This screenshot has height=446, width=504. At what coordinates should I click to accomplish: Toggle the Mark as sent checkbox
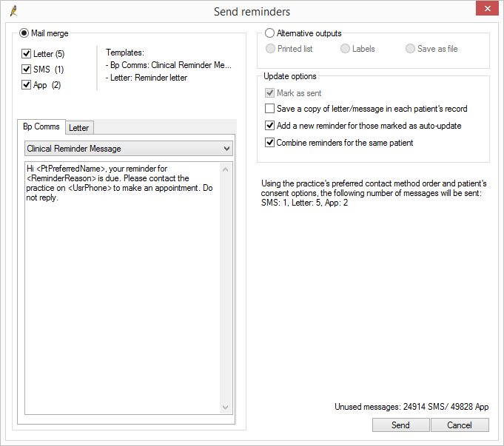pos(269,93)
